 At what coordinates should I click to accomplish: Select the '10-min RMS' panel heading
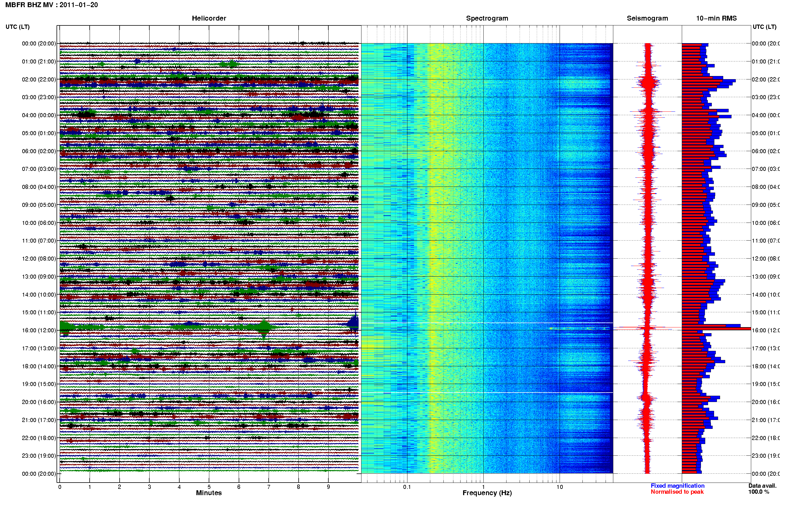click(716, 18)
